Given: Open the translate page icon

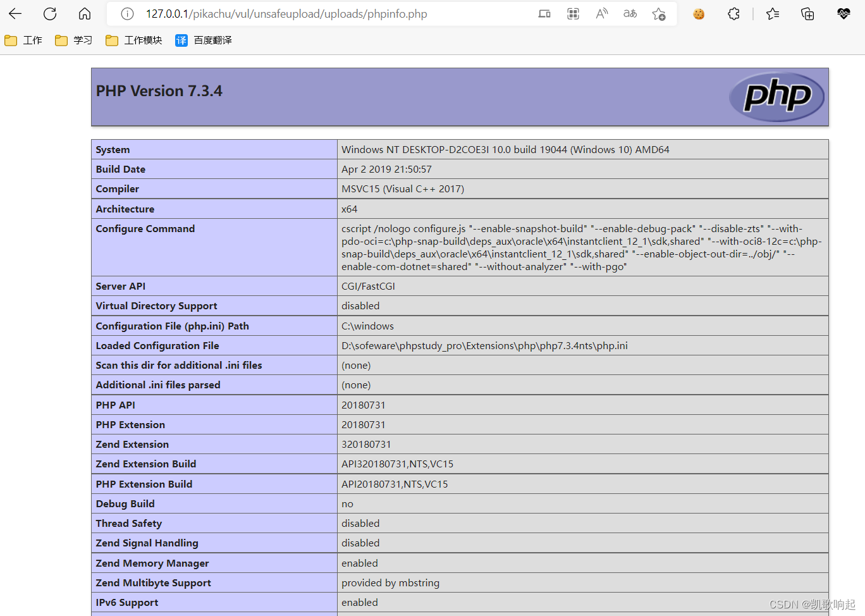Looking at the screenshot, I should point(630,14).
